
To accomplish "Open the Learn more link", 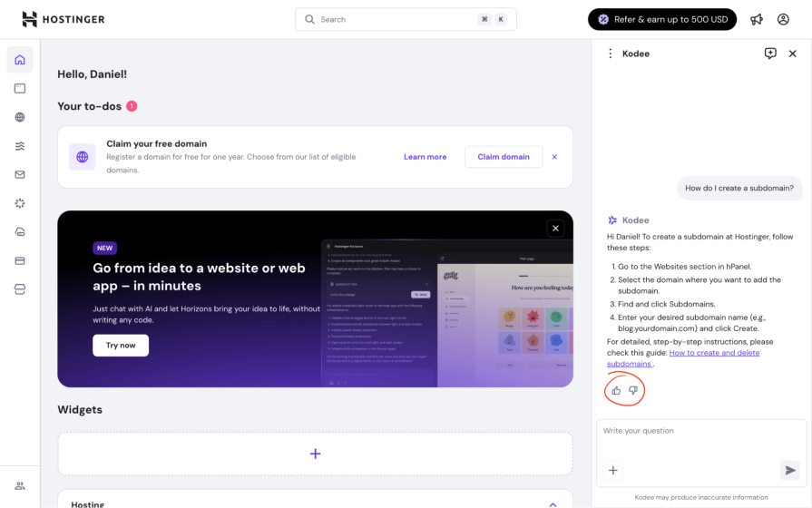I will click(x=425, y=157).
